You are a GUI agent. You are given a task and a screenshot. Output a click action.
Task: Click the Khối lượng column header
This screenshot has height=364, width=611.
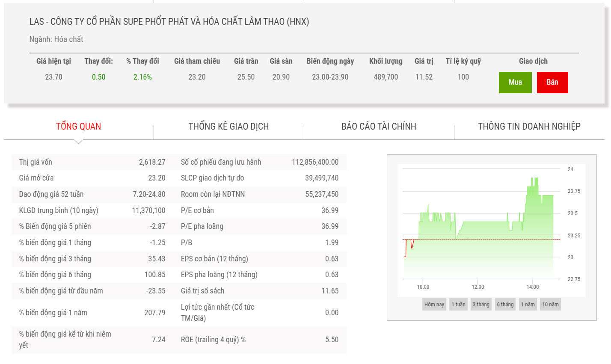(386, 61)
